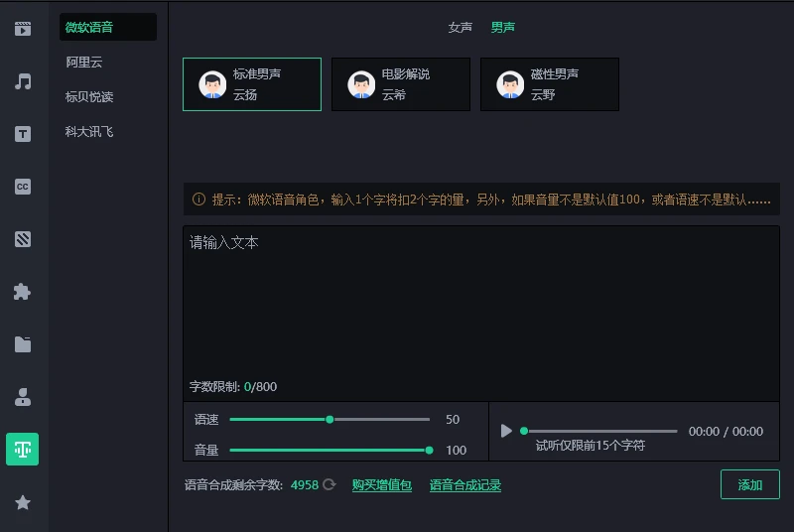Image resolution: width=794 pixels, height=532 pixels.
Task: Click 语音合成剩余字数 label
Action: pos(233,485)
